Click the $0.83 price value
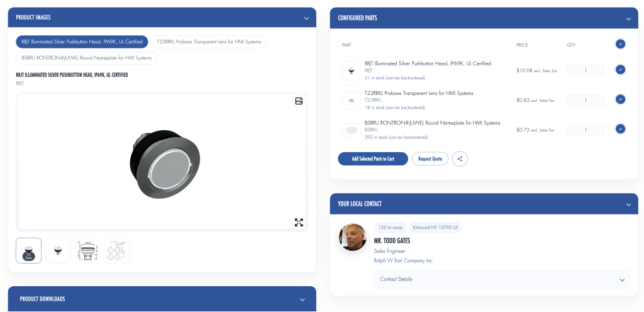Viewport: 644px width, 312px height. pos(523,100)
